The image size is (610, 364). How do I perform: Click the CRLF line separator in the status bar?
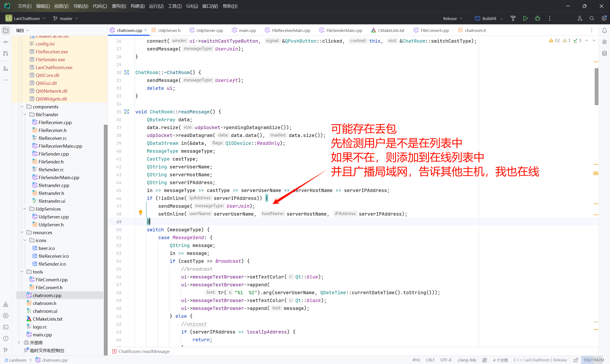(x=430, y=360)
